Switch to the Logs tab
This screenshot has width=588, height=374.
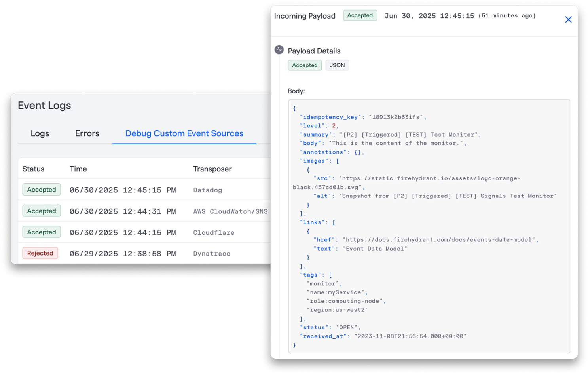point(40,133)
